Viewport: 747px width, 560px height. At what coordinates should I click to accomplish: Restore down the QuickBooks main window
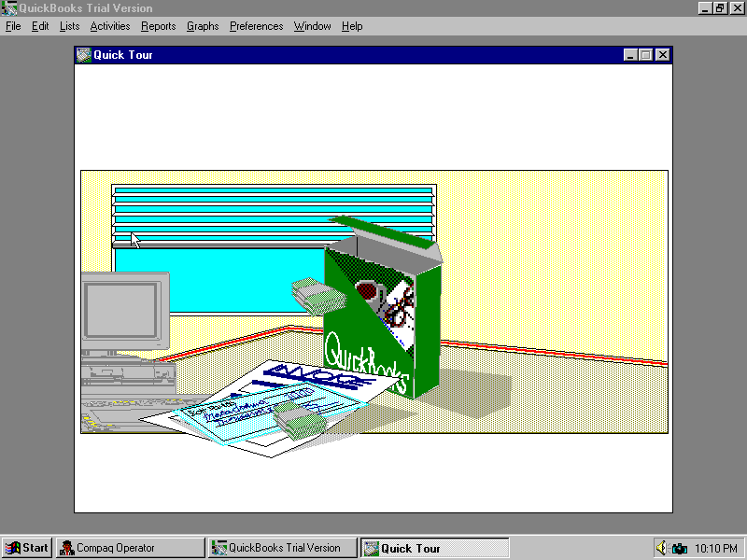(x=720, y=8)
